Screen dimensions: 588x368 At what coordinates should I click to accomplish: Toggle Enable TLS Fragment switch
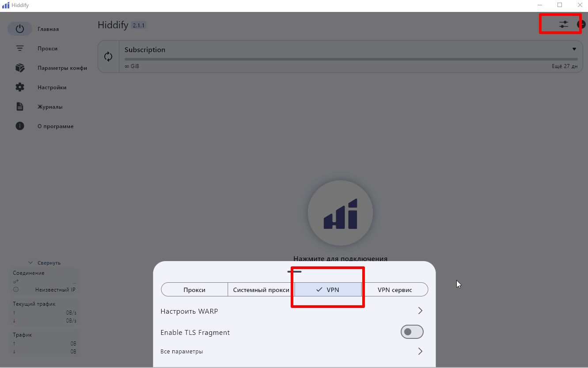tap(412, 332)
